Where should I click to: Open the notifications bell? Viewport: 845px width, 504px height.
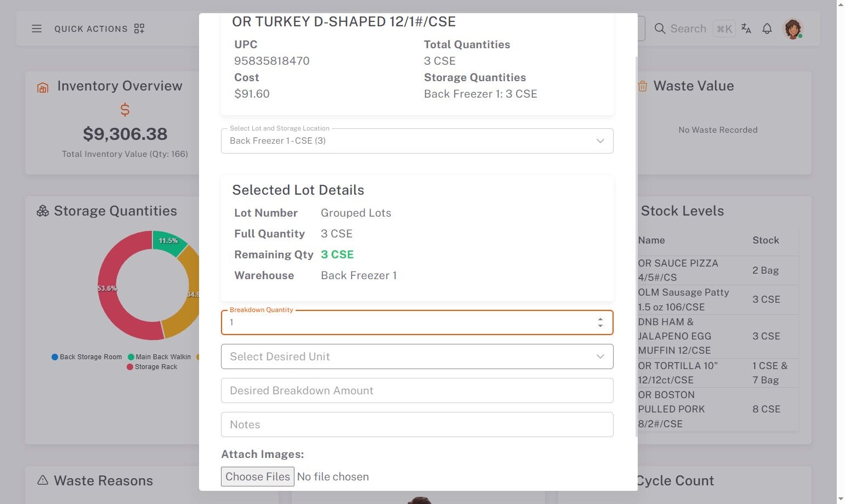point(767,29)
